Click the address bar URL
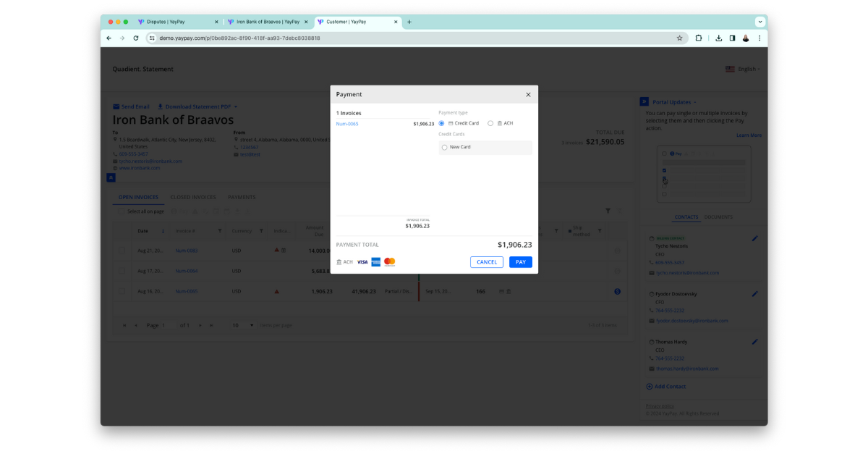Viewport: 868px width, 454px height. coord(239,38)
